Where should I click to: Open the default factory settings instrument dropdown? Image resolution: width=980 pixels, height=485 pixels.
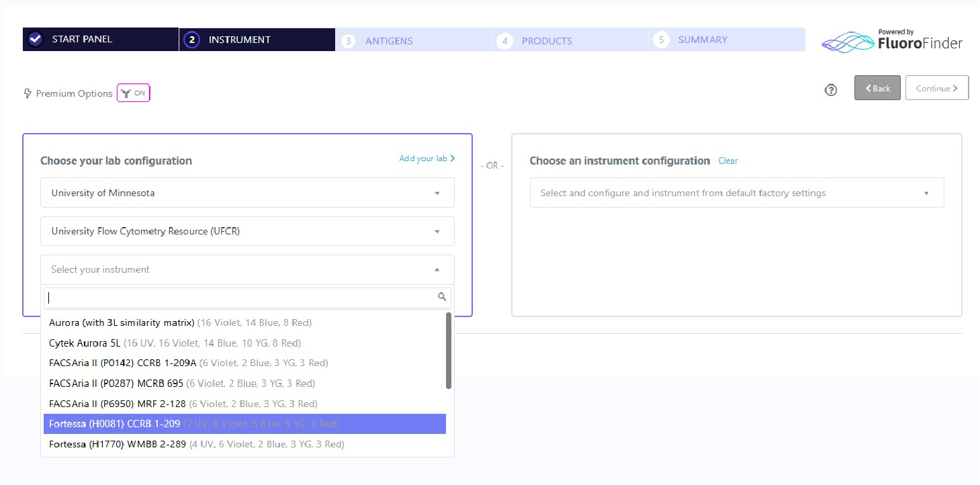(x=737, y=193)
